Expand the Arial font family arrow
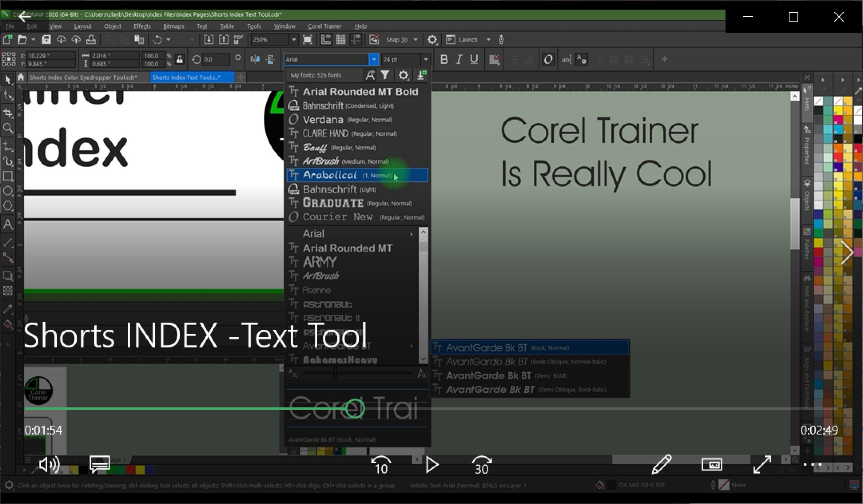 pos(411,234)
